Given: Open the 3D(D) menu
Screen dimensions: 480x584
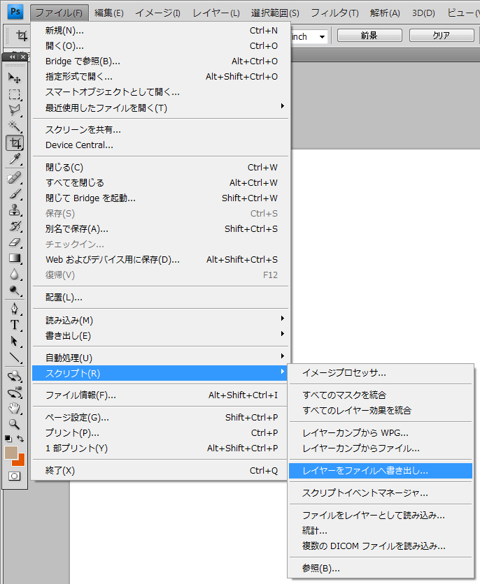Looking at the screenshot, I should click(x=423, y=13).
